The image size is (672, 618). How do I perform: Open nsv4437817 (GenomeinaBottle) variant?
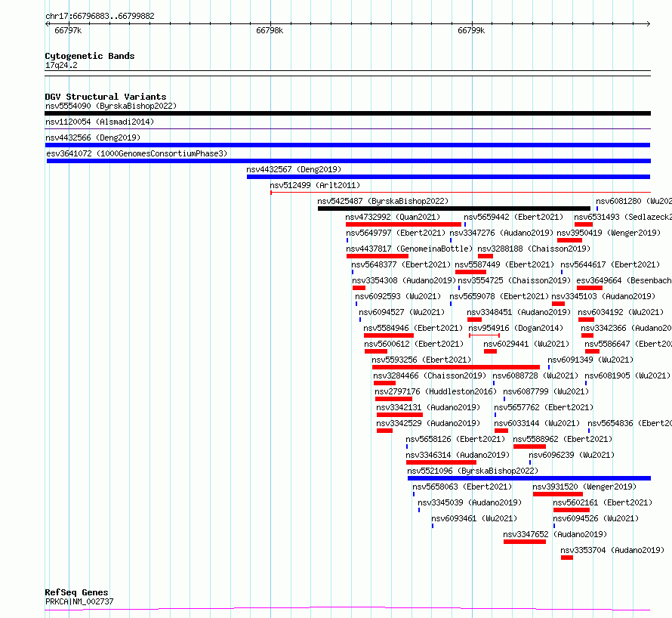point(409,249)
